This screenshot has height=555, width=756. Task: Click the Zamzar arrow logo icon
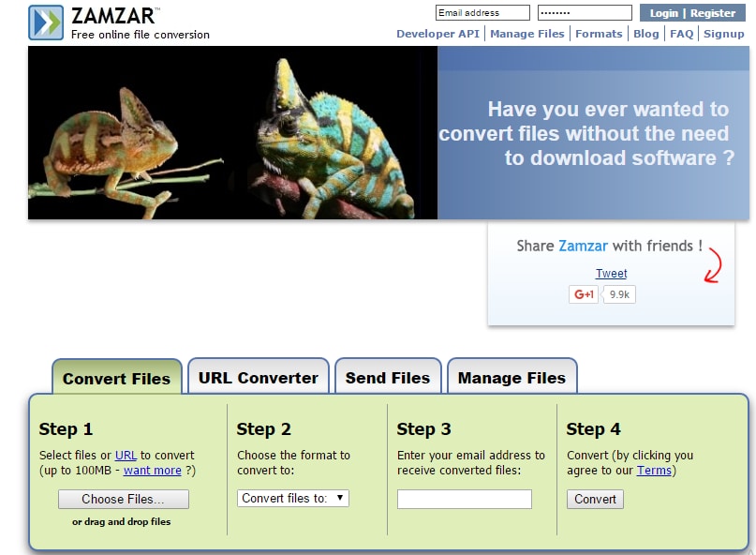point(46,22)
